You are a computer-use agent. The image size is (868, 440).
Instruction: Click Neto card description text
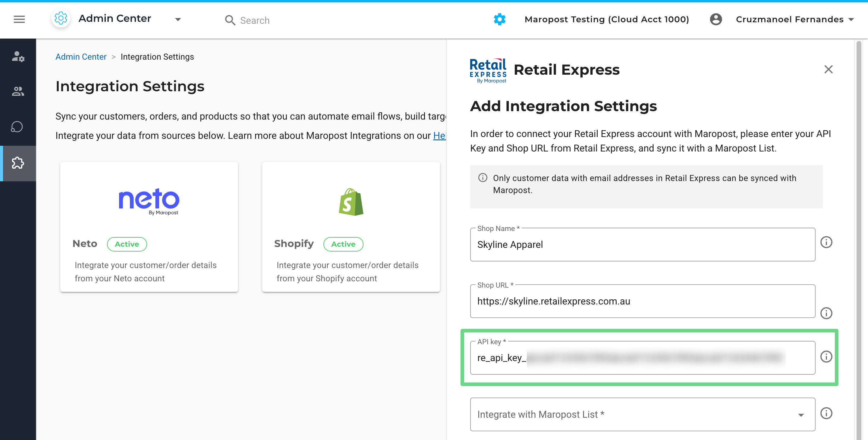pos(146,272)
